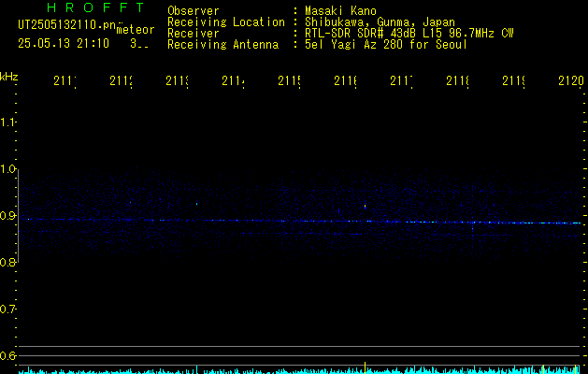The width and height of the screenshot is (588, 374).
Task: Select 'Shibukawa, Gunma, Japan' location text
Action: 380,22
